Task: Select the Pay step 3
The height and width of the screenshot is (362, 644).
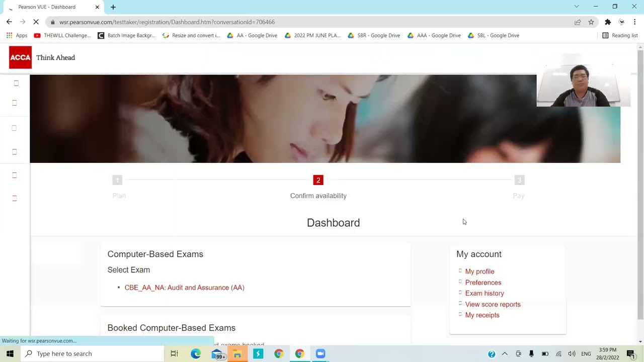Action: [x=519, y=180]
